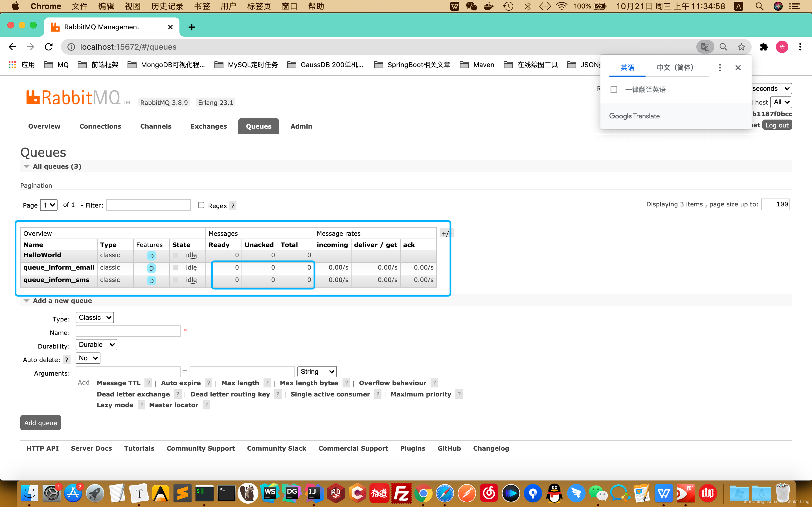
Task: Sort queues by Ready column header
Action: 219,244
